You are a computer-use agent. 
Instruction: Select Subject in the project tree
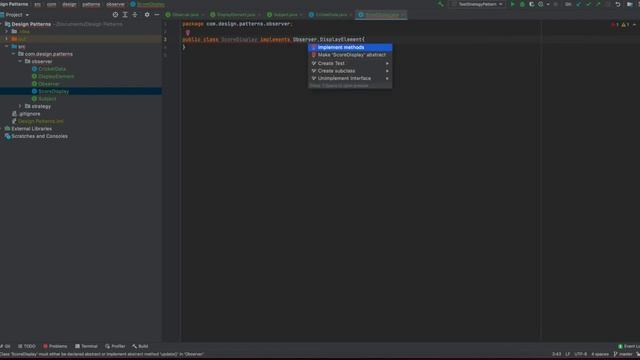coord(47,99)
